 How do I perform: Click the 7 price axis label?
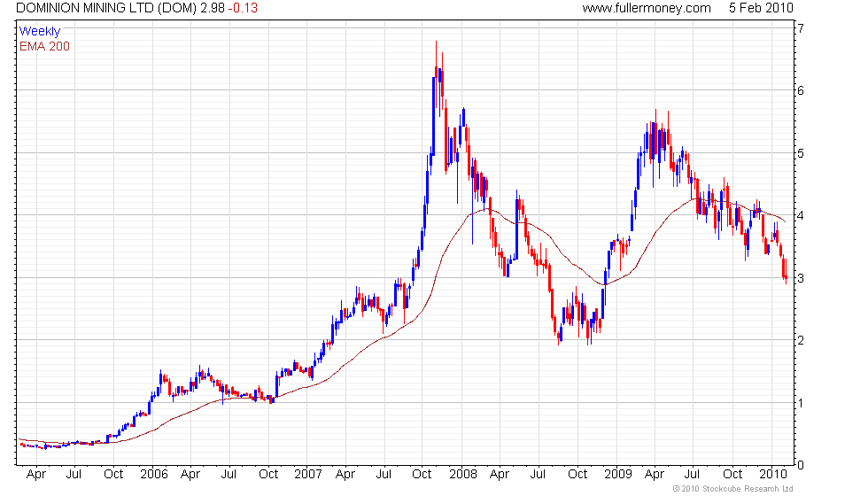[801, 28]
